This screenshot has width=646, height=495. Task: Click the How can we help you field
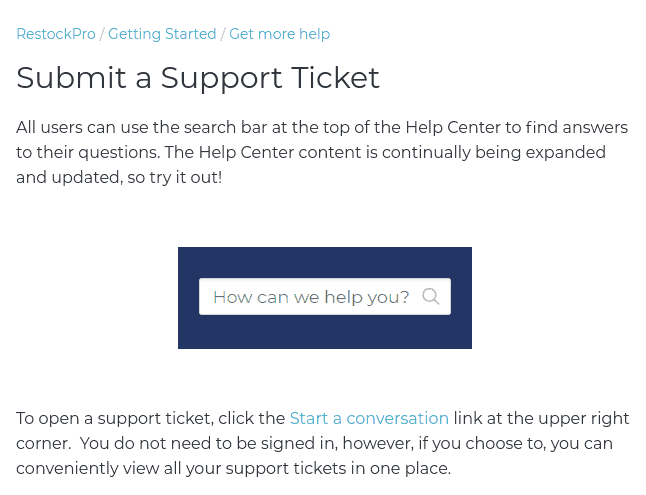325,297
